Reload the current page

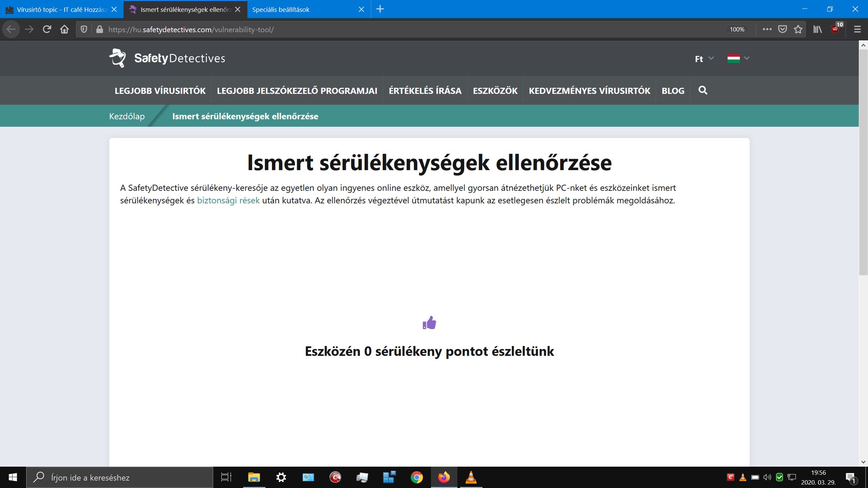(x=47, y=29)
